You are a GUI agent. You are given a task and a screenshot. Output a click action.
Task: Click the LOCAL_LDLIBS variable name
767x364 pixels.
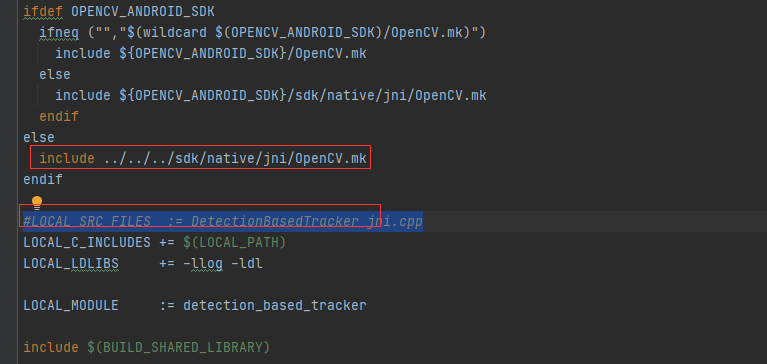(x=71, y=264)
